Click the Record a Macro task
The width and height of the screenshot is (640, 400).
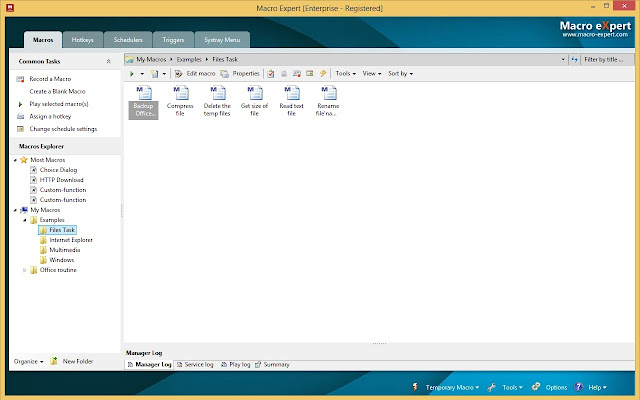click(x=51, y=78)
